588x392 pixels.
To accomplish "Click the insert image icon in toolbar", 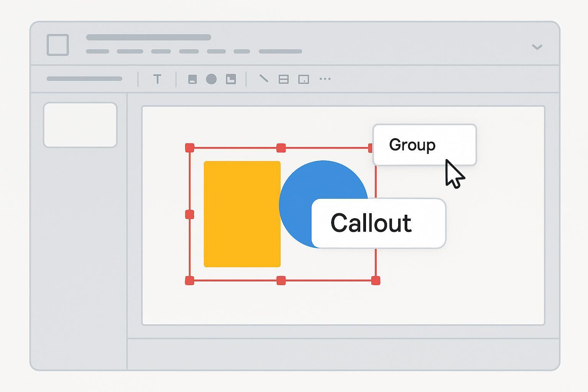I will (192, 79).
